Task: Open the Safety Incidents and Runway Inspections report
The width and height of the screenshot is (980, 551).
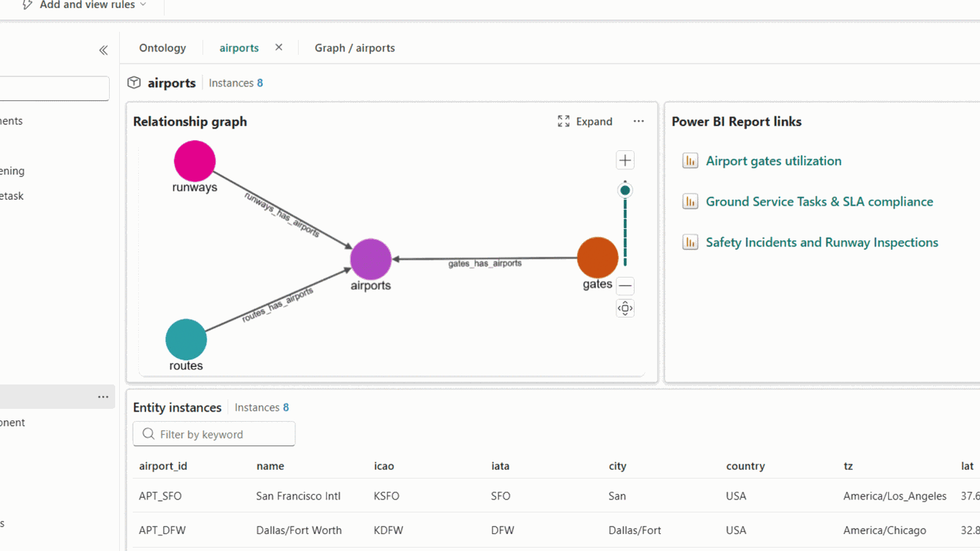Action: [x=822, y=242]
